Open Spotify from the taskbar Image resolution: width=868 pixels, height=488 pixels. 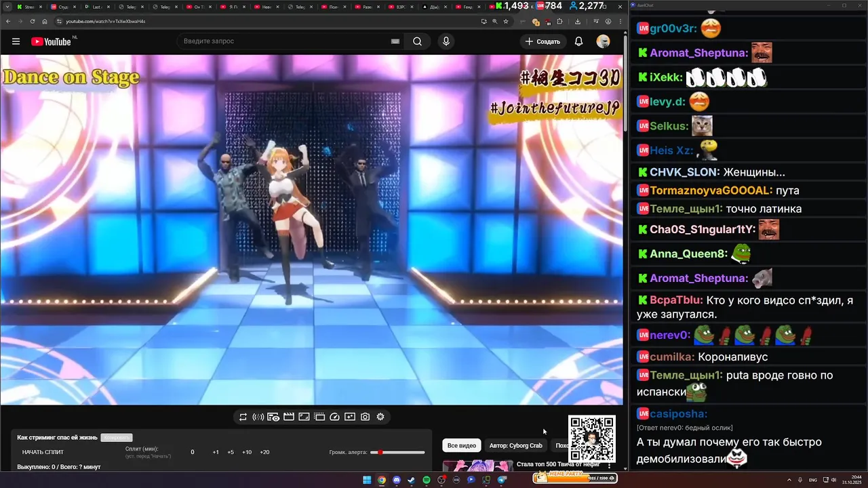point(427,480)
